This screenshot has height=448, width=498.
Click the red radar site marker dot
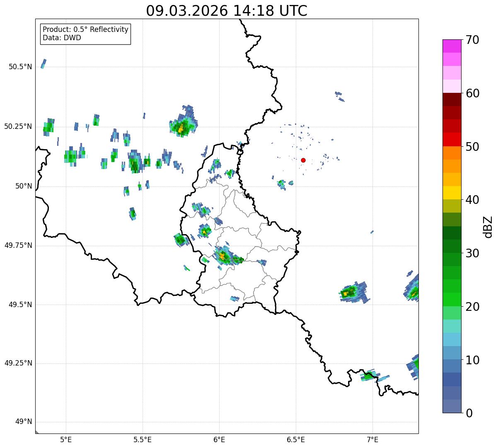click(303, 160)
